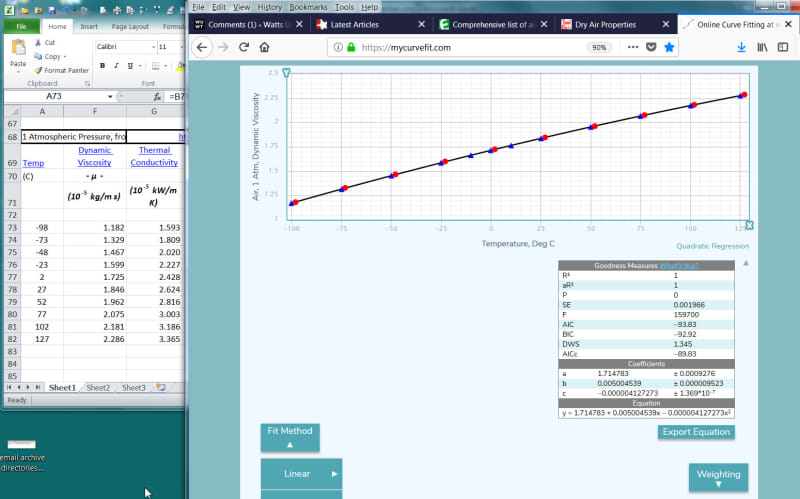Screen dimensions: 800x499
Task: Go back in the Firefox browser
Action: click(202, 47)
